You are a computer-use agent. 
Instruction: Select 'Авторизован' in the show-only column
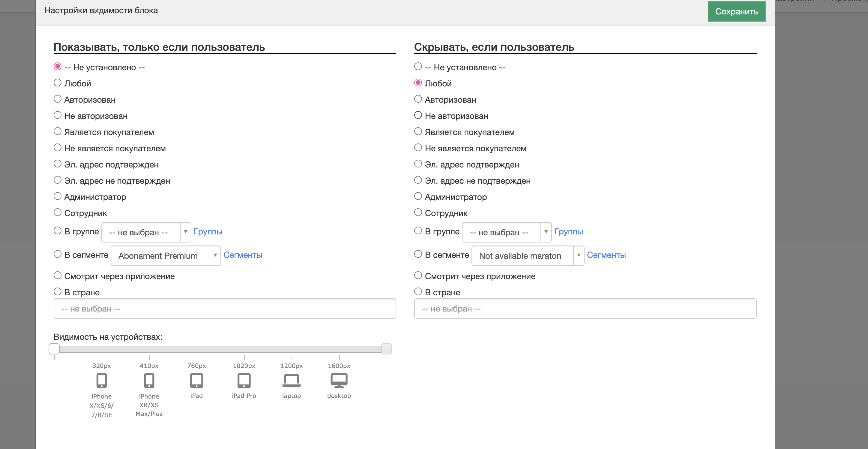[58, 99]
